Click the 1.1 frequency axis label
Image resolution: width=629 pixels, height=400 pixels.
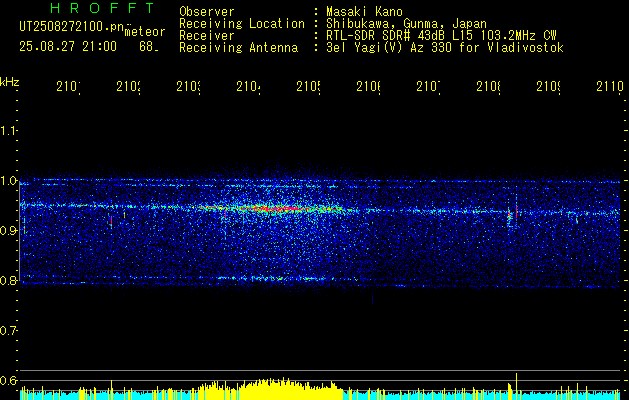(x=8, y=131)
